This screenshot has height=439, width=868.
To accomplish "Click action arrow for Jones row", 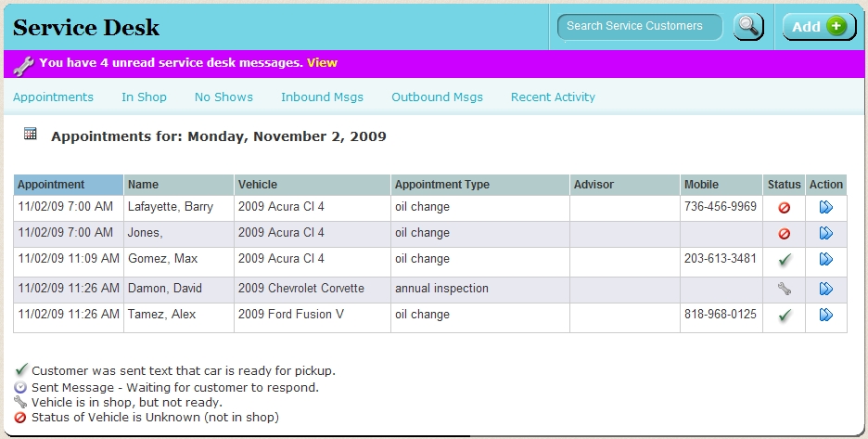I will pyautogui.click(x=826, y=233).
